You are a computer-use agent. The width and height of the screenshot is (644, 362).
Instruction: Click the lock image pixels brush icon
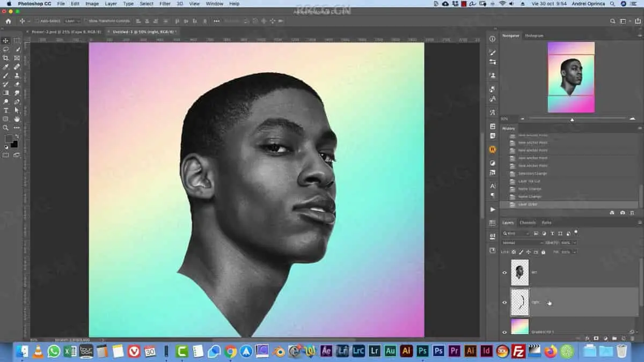tap(521, 252)
